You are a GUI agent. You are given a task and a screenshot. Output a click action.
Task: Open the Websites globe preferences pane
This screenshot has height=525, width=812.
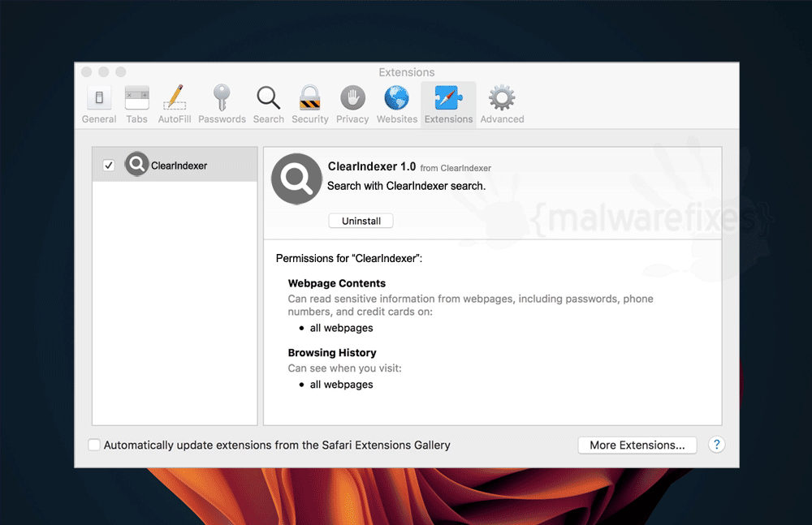click(x=397, y=105)
